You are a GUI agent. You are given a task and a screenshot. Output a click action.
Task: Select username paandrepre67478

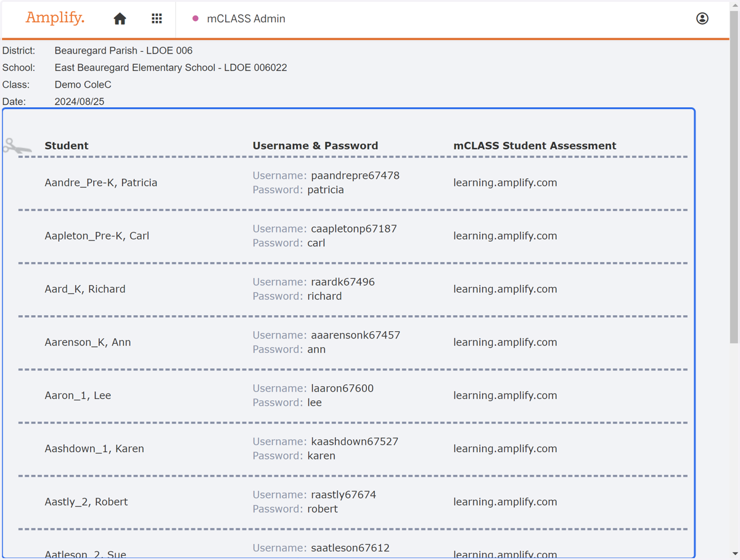click(355, 175)
